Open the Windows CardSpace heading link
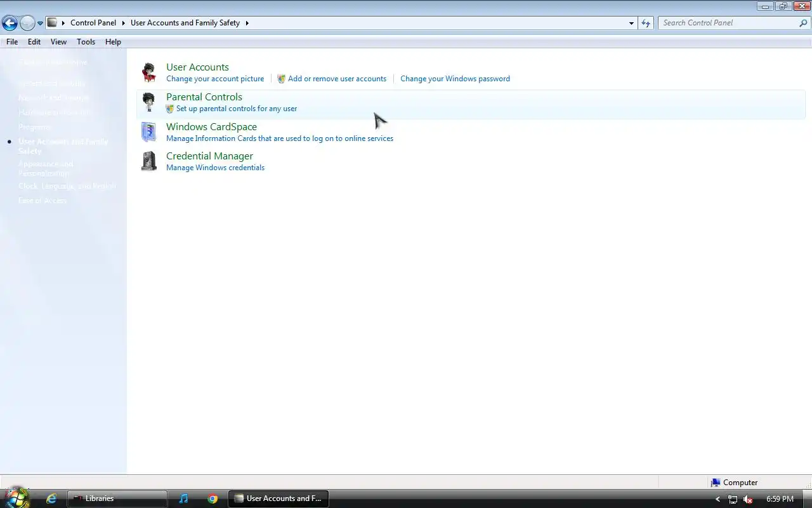This screenshot has height=508, width=812. click(211, 127)
